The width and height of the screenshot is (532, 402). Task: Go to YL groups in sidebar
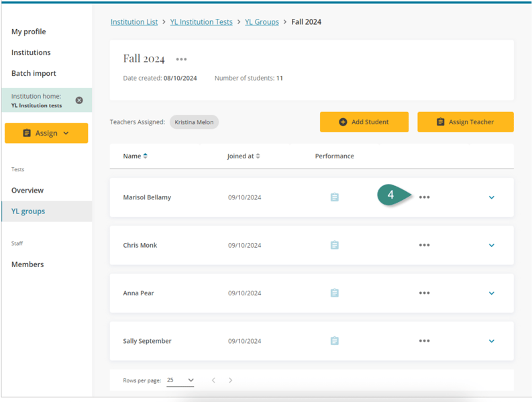click(28, 211)
